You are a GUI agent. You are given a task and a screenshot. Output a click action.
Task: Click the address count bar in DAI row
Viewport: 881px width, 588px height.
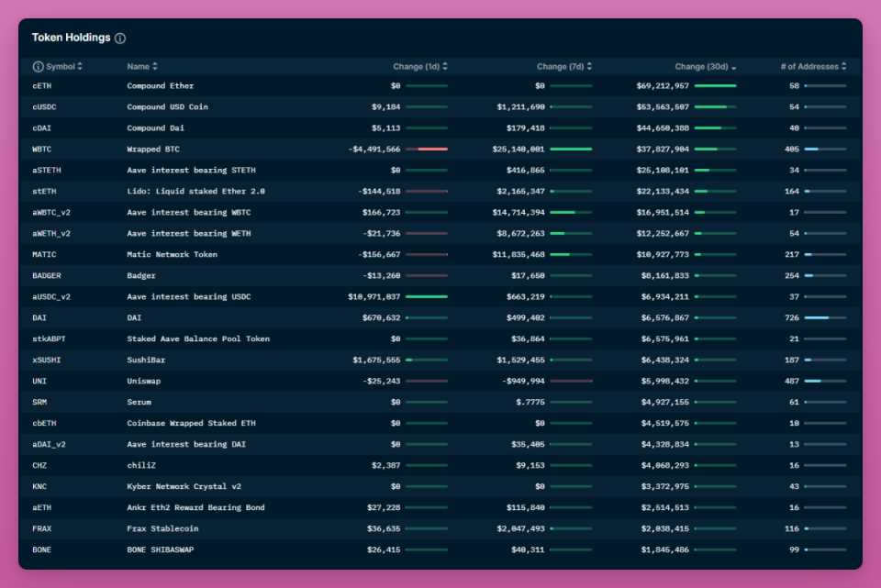tap(825, 317)
